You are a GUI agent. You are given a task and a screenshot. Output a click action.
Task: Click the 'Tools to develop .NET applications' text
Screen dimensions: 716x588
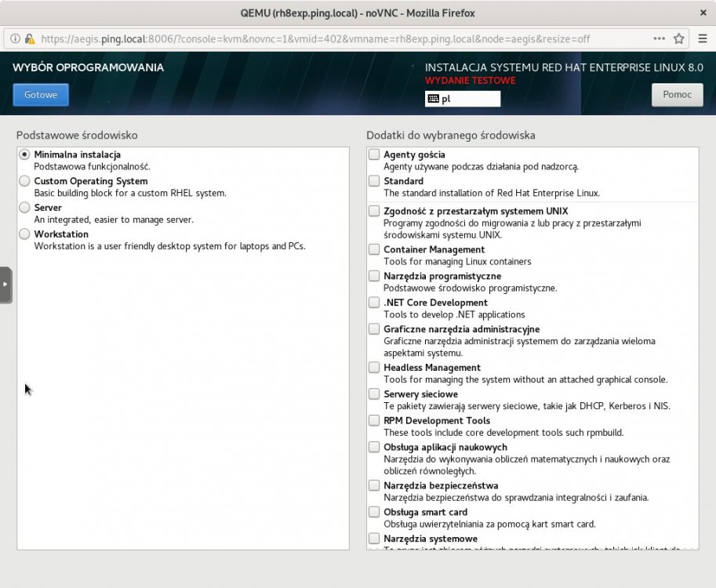[454, 314]
